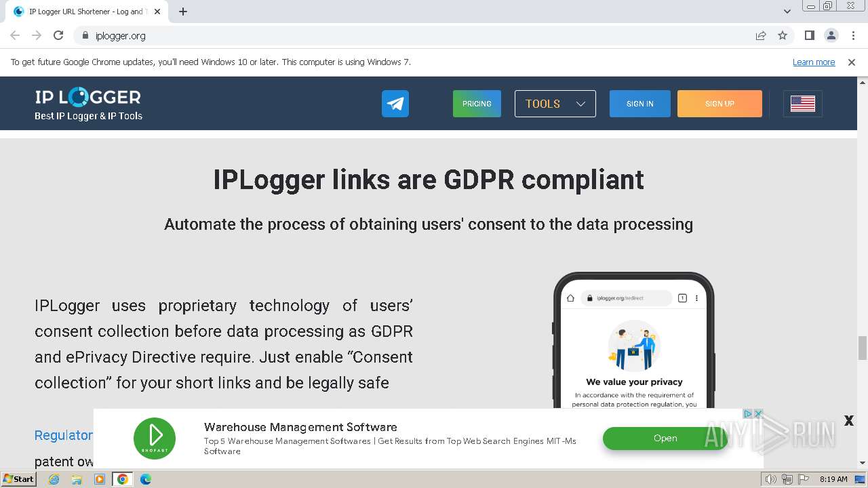Toggle the browser side panel

coord(809,35)
